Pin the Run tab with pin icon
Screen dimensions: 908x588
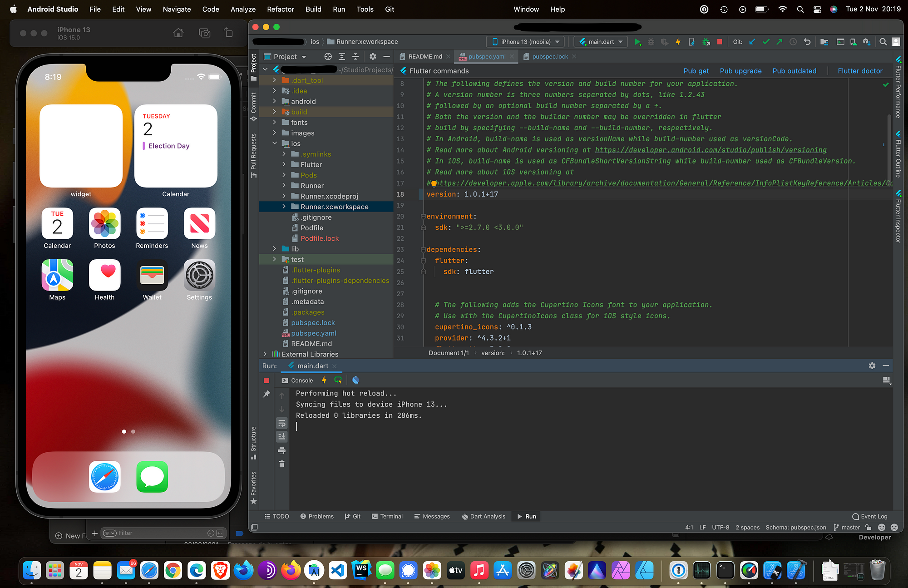click(266, 394)
